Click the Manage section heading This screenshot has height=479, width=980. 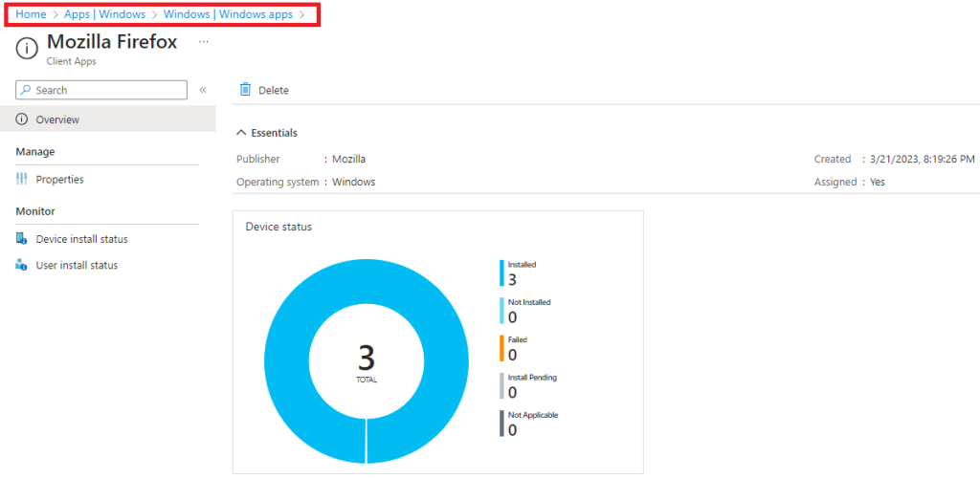pyautogui.click(x=35, y=152)
